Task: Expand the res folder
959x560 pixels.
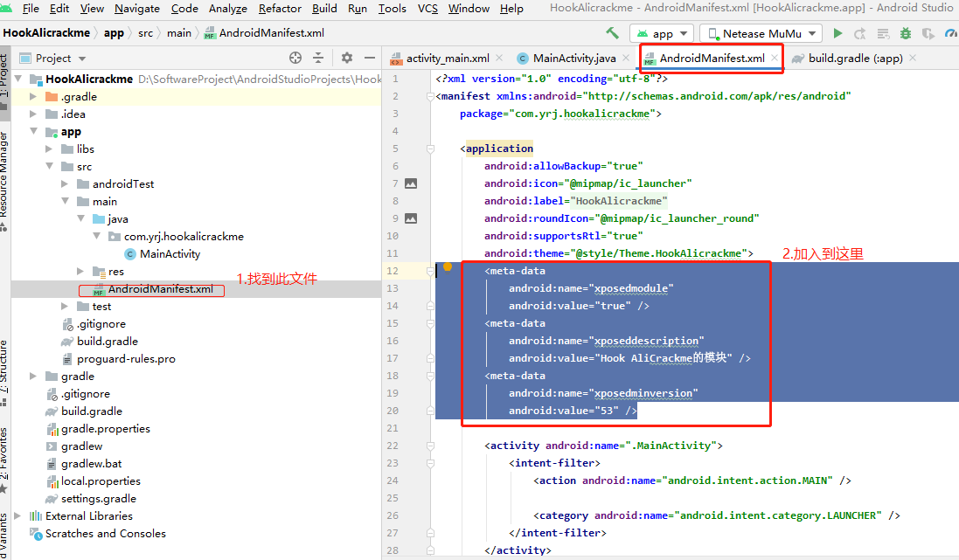Action: click(80, 271)
